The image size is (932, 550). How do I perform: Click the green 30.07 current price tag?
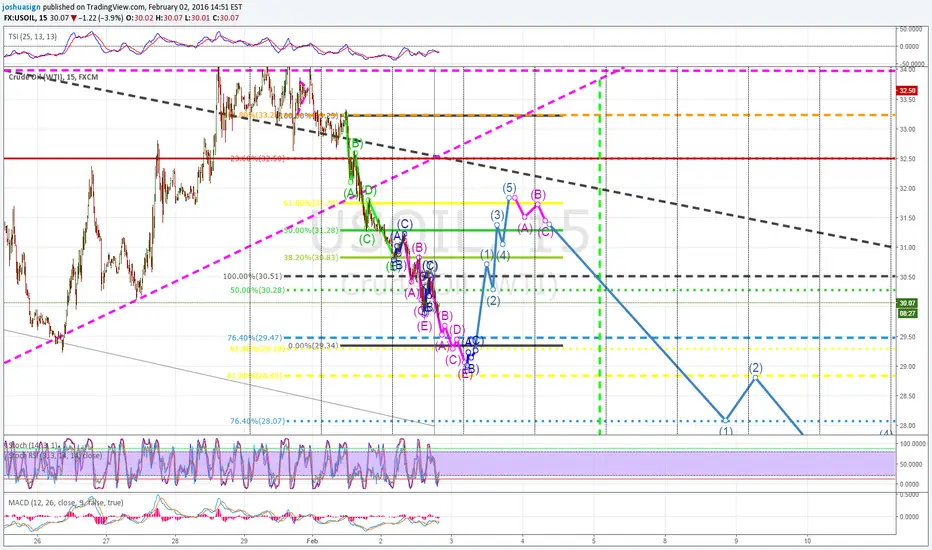(x=908, y=303)
